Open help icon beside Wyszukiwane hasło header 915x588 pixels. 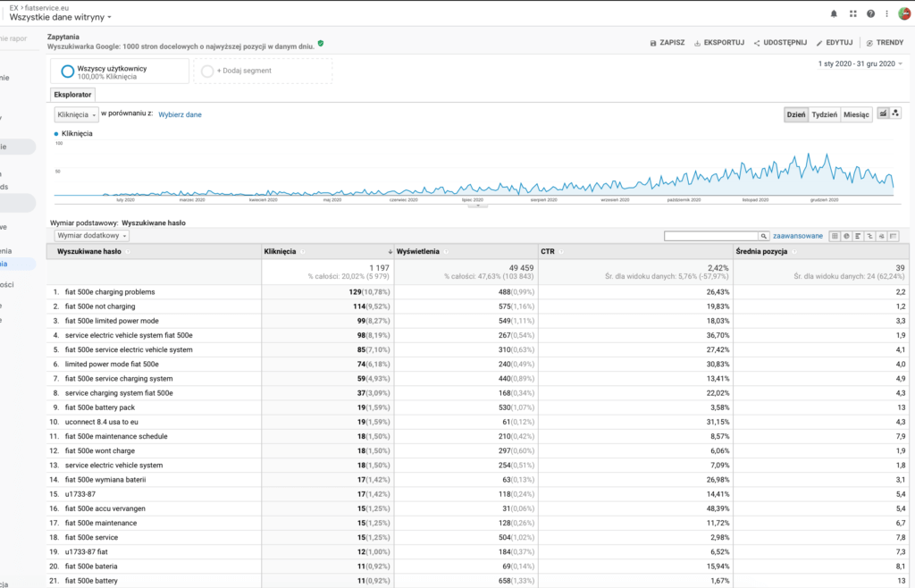tap(128, 252)
